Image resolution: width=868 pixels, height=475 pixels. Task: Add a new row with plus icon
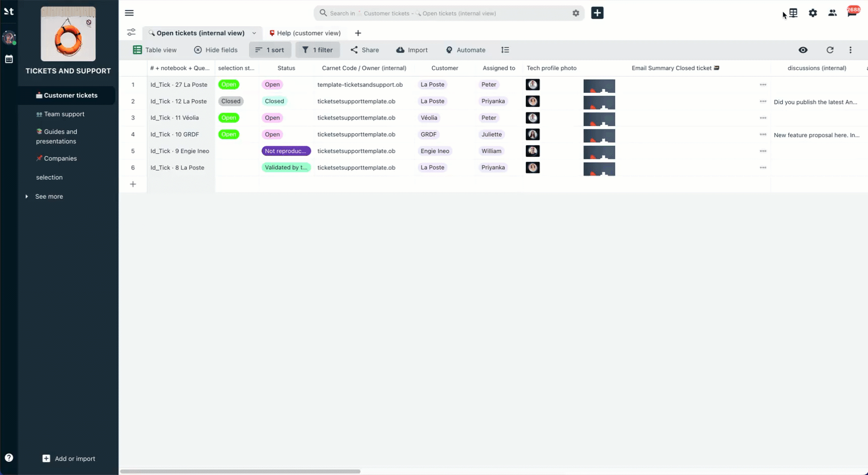(133, 184)
